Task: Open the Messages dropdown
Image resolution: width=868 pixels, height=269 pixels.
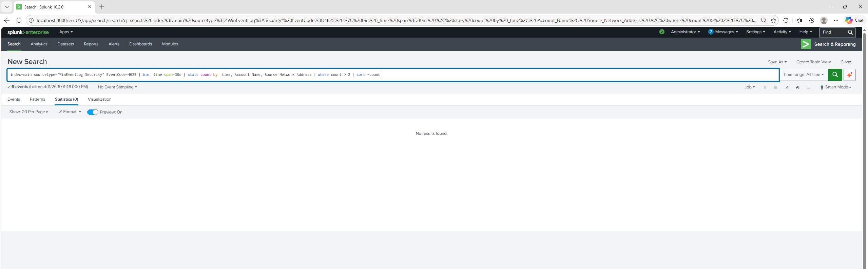Action: pyautogui.click(x=723, y=32)
